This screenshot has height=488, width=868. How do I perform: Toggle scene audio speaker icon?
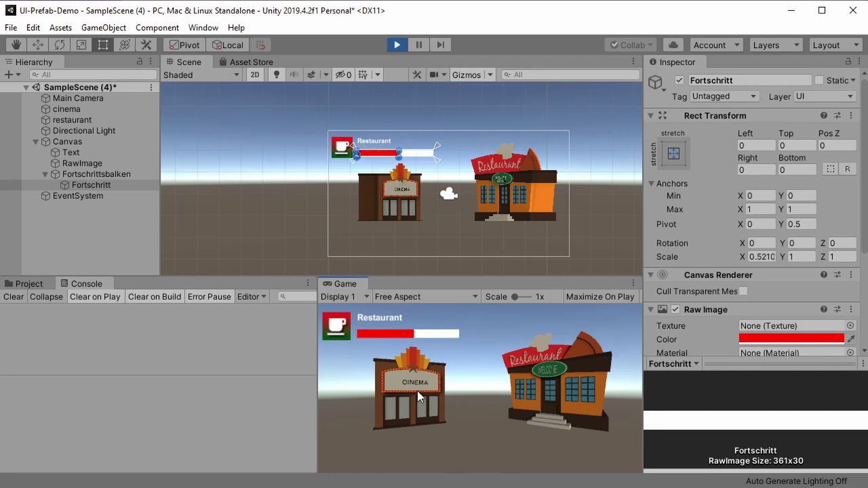click(294, 75)
